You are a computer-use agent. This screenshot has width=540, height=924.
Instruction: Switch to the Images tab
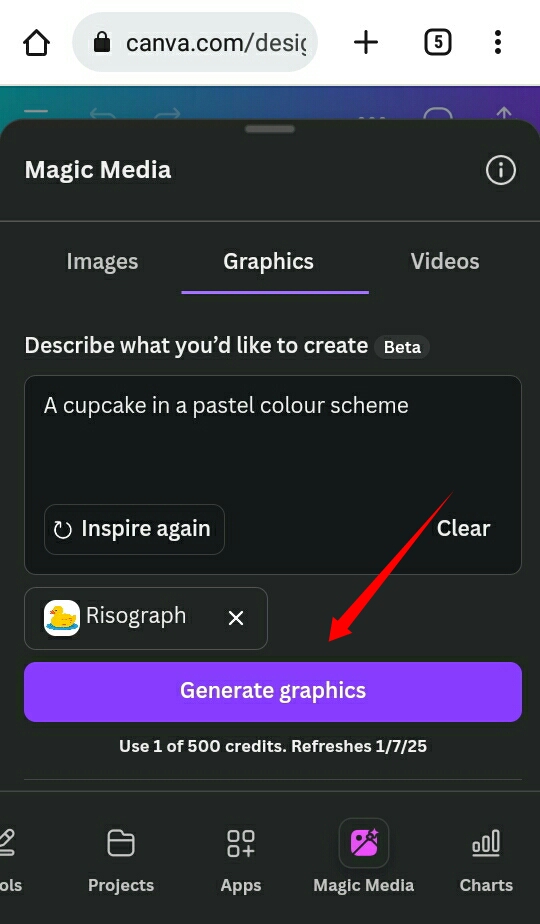[x=102, y=262]
